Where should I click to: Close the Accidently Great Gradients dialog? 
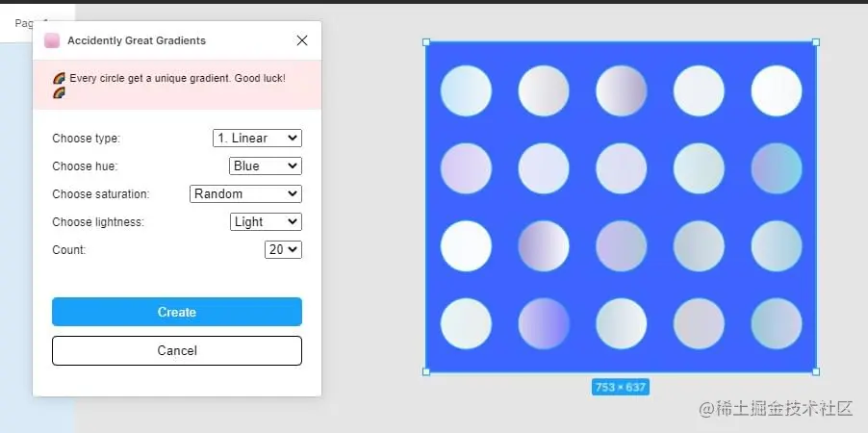click(302, 40)
